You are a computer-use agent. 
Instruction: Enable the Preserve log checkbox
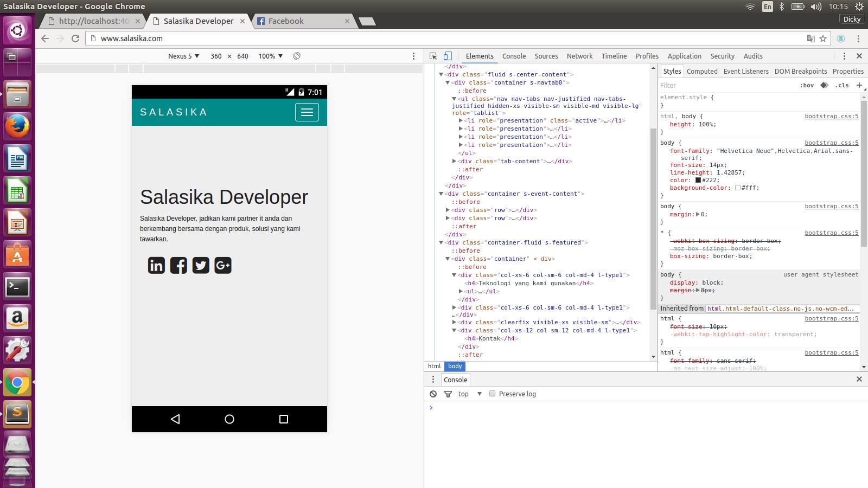tap(492, 394)
